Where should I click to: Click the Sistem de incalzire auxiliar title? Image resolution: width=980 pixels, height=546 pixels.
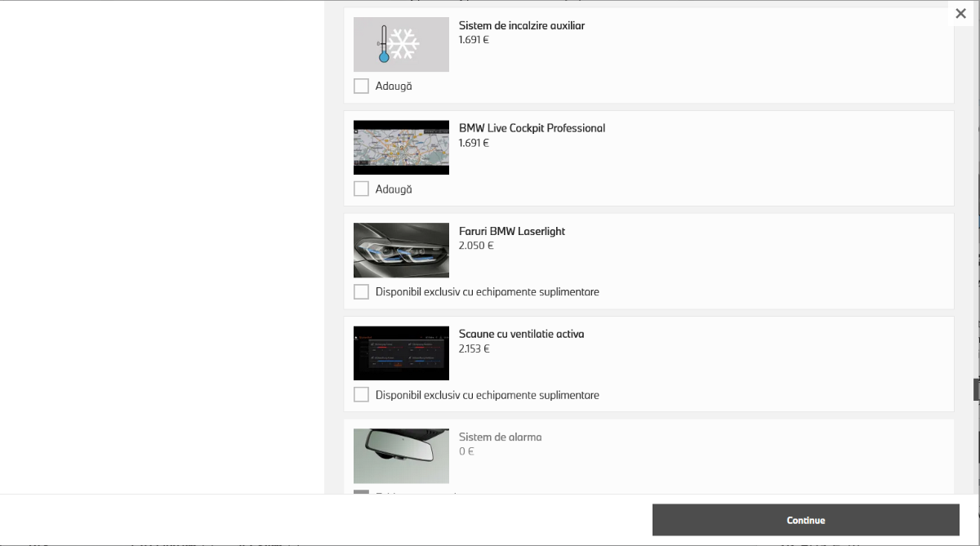[x=522, y=25]
